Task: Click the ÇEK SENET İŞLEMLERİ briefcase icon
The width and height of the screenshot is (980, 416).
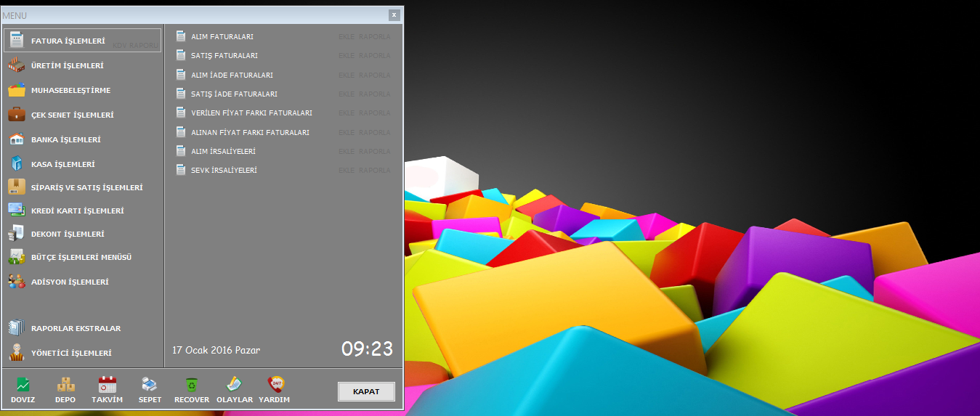Action: tap(17, 115)
